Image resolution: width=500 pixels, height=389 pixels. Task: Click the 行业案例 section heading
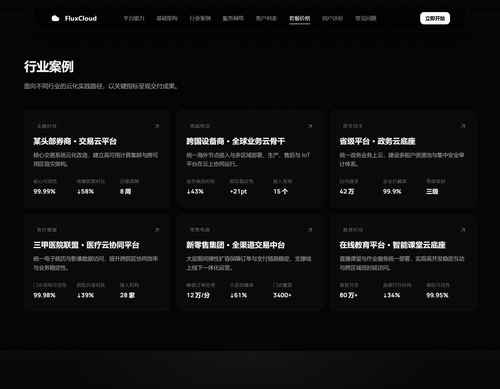49,67
